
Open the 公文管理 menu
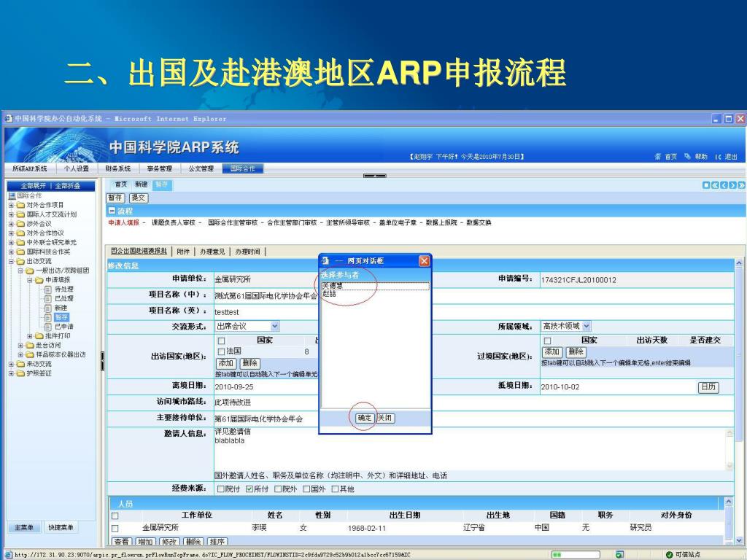201,168
